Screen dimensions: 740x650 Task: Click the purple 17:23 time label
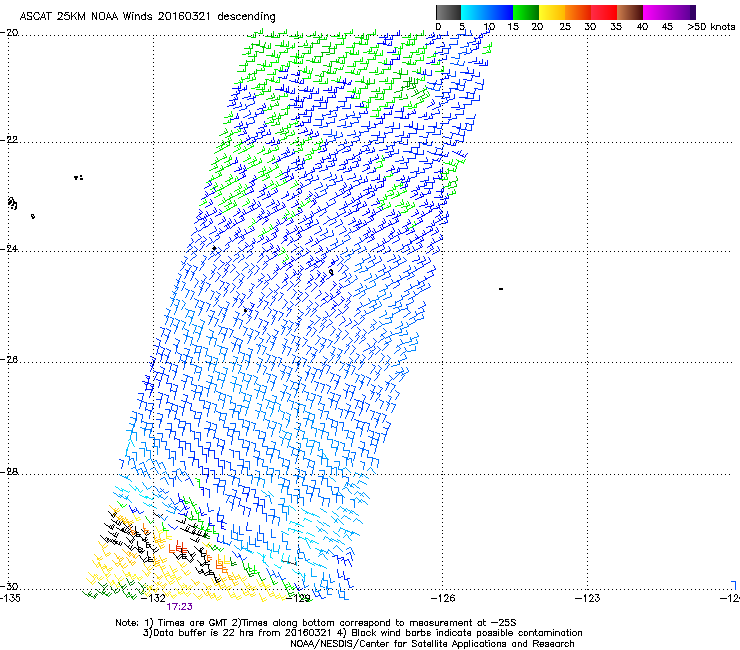179,607
